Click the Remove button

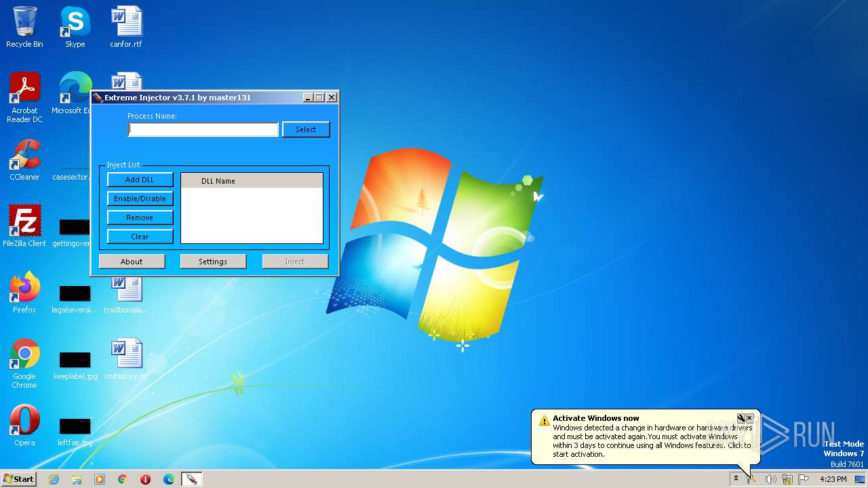[x=140, y=218]
